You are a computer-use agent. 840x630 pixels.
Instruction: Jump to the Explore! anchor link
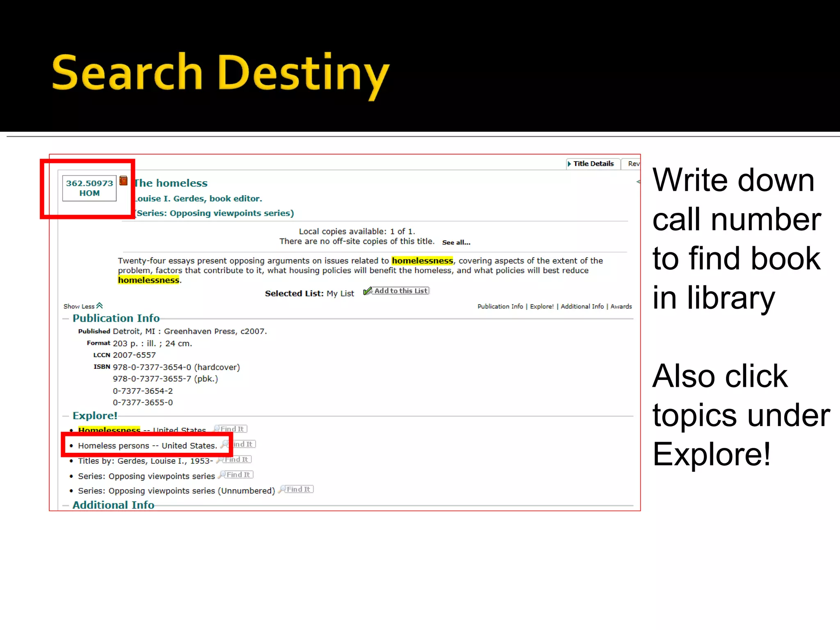click(x=541, y=306)
